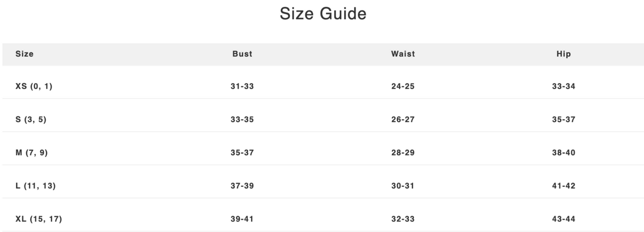
Task: Click the Size Guide heading
Action: pos(323,14)
